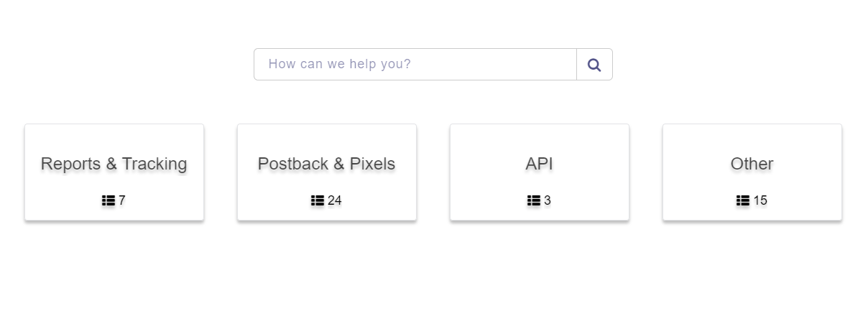Open the Postback & Pixels title link

point(327,164)
